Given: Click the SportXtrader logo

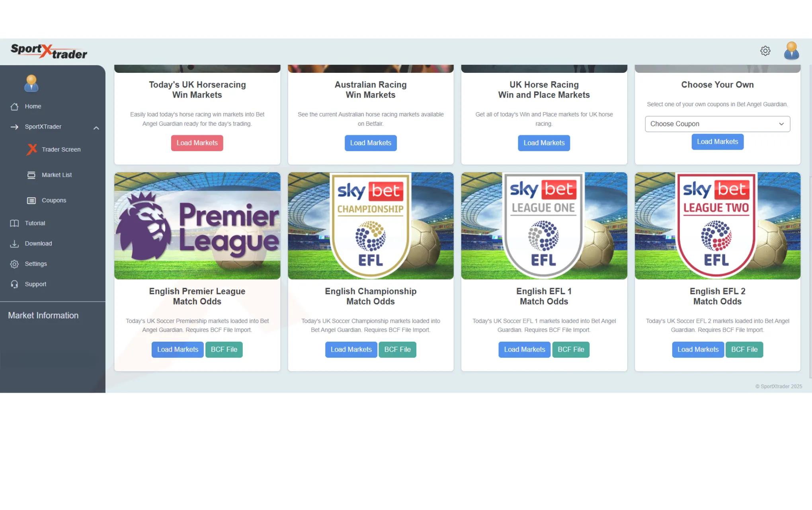Looking at the screenshot, I should (x=49, y=51).
